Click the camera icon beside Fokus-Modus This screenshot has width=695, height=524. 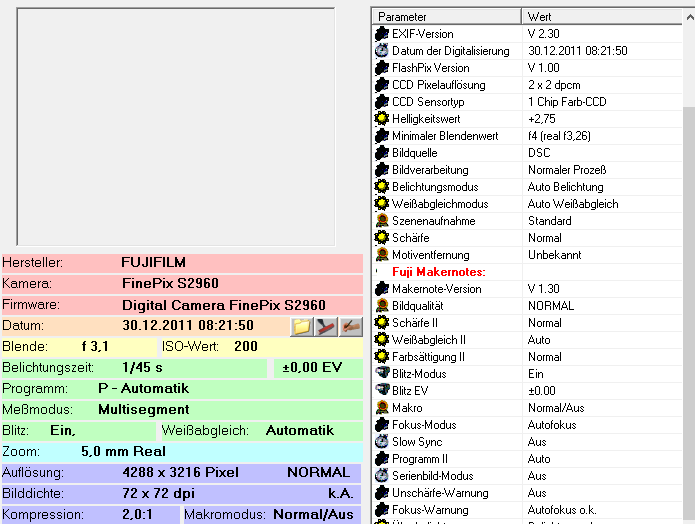[382, 425]
